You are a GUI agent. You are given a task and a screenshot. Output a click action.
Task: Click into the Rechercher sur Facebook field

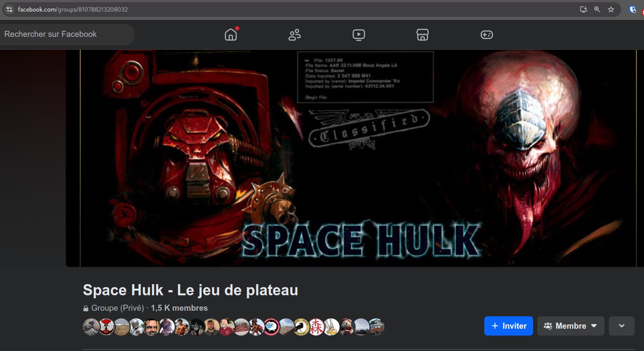[x=64, y=34]
